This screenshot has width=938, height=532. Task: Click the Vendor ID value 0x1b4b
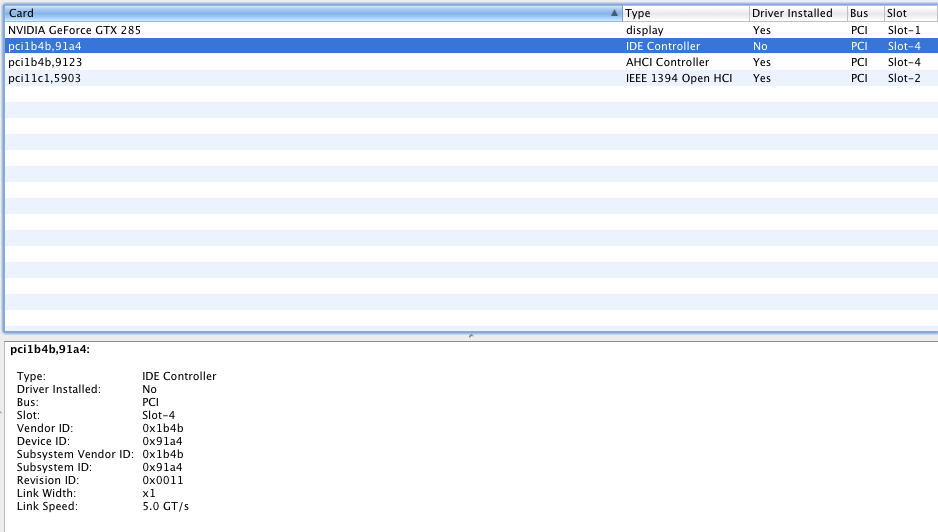click(x=163, y=428)
